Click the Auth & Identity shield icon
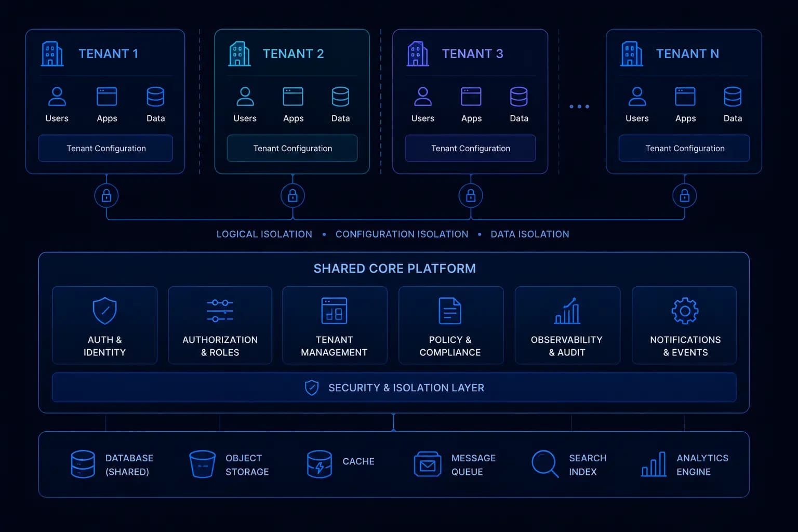 (x=104, y=311)
